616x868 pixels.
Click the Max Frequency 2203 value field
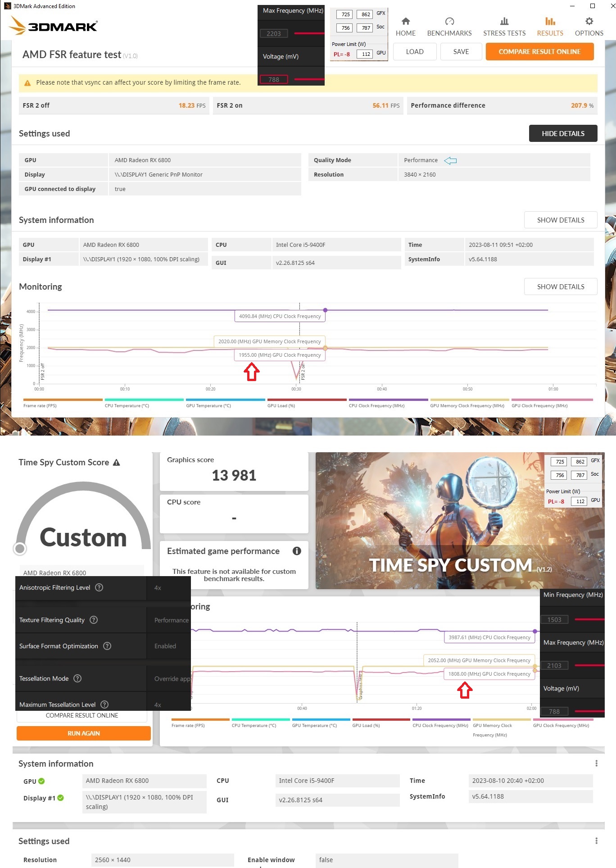[x=274, y=33]
